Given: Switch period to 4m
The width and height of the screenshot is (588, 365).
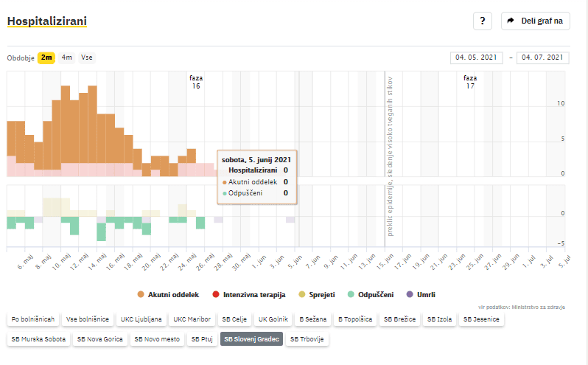Looking at the screenshot, I should pyautogui.click(x=67, y=58).
